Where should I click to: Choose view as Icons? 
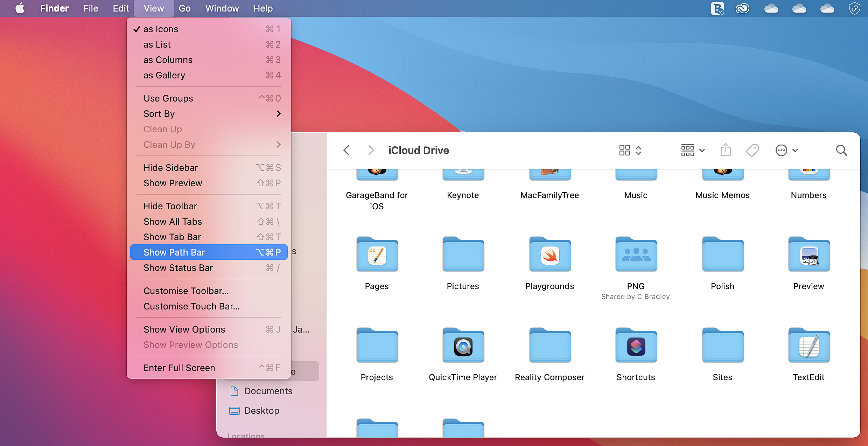[x=209, y=29]
